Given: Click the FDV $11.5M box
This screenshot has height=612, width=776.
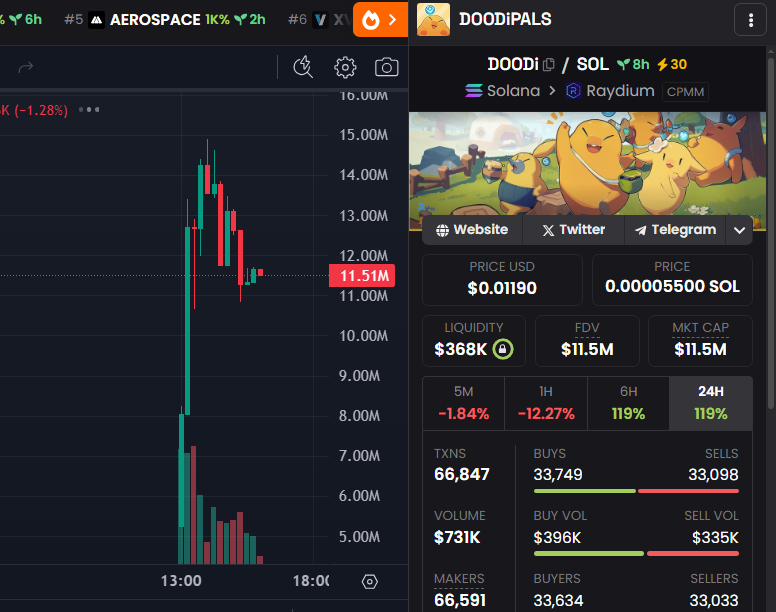Looking at the screenshot, I should coord(587,341).
